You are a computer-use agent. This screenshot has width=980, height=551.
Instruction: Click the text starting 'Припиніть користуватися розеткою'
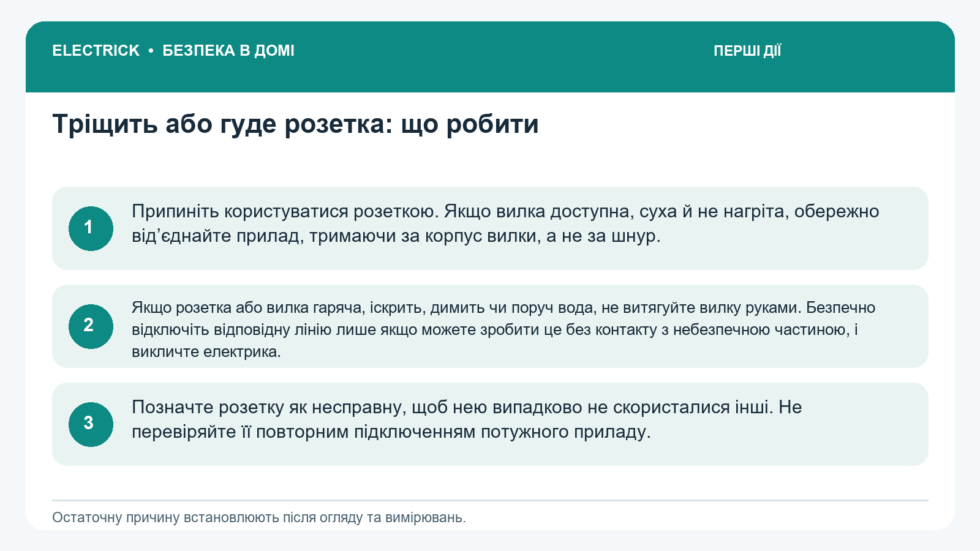[x=505, y=223]
